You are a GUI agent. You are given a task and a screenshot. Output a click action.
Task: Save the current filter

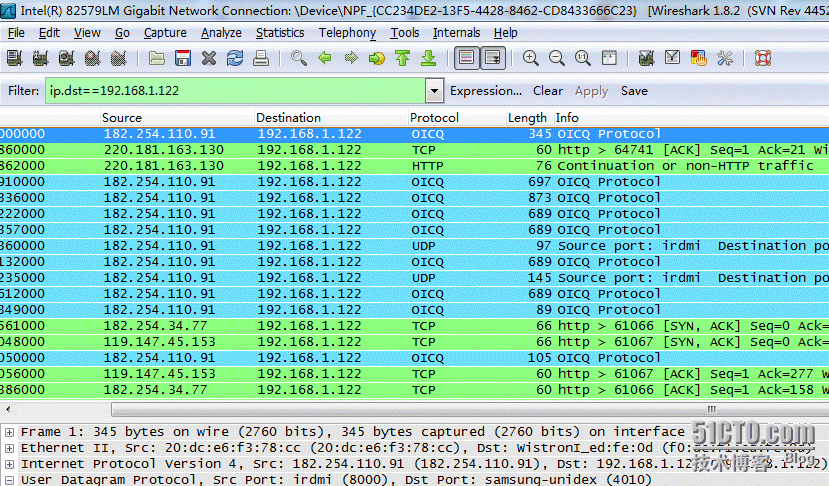click(634, 91)
